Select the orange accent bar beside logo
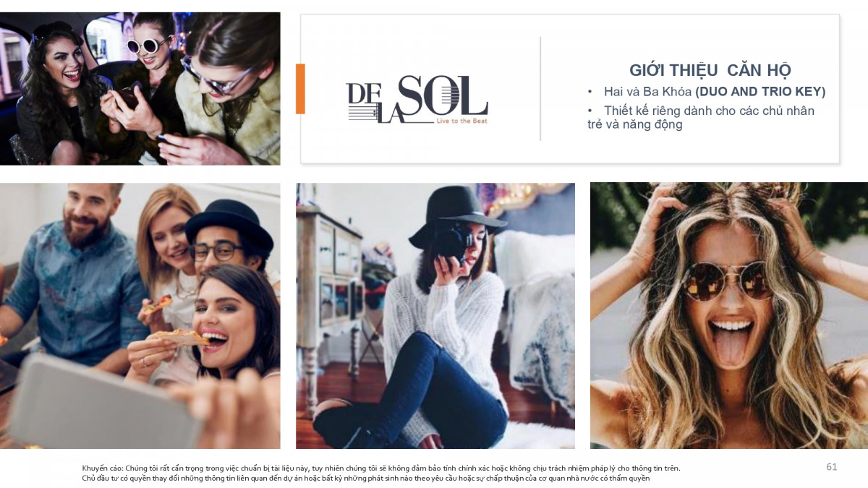 pos(300,88)
